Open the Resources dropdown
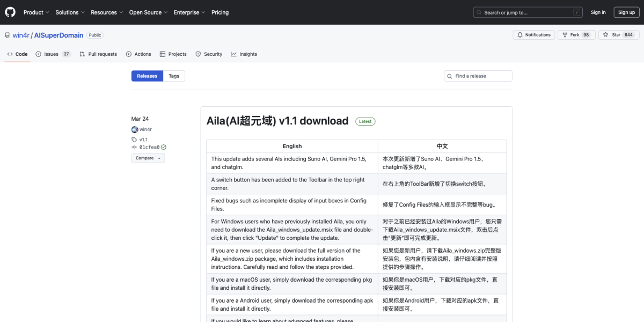The height and width of the screenshot is (322, 644). point(106,12)
